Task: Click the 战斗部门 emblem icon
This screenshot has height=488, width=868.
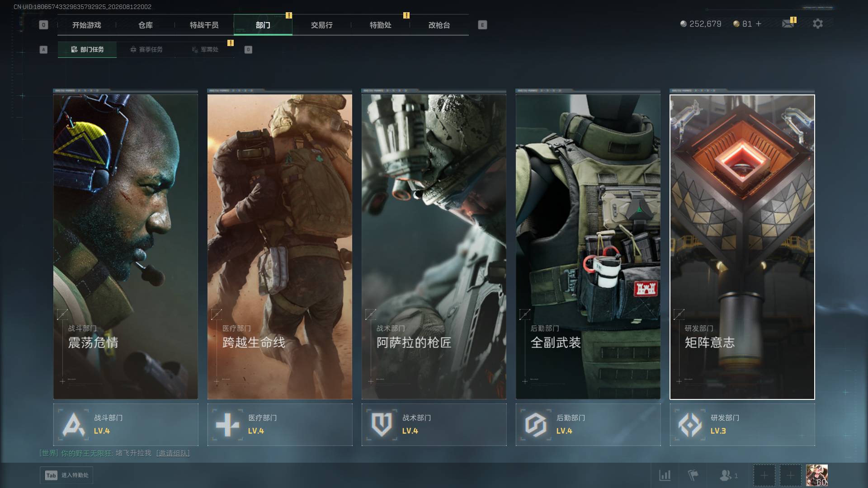Action: (73, 425)
